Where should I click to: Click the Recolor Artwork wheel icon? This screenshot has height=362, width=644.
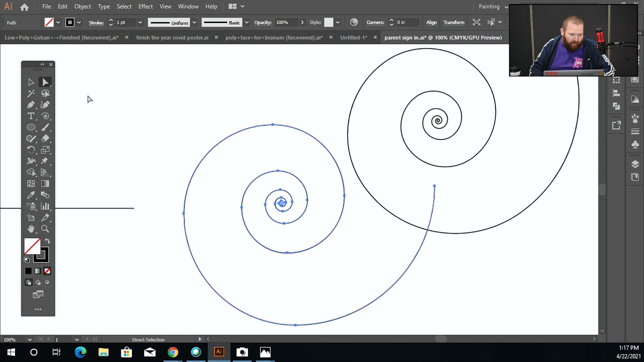(354, 22)
